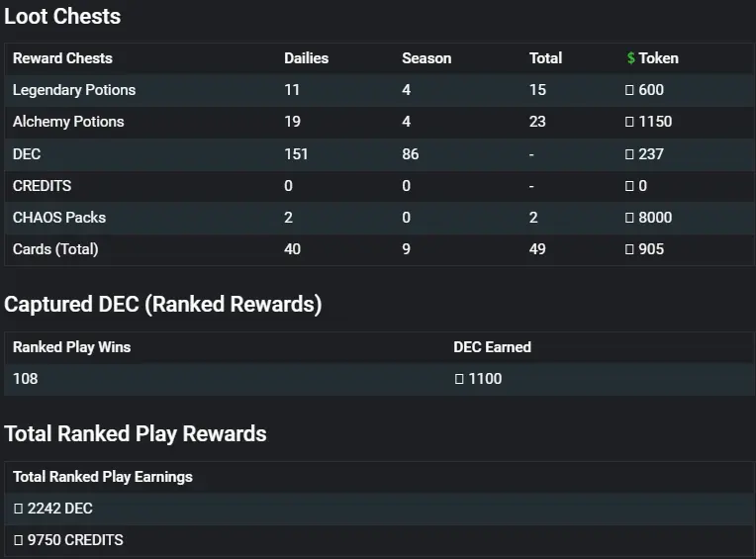756x559 pixels.
Task: Select the Reward Chests column header
Action: click(x=62, y=58)
